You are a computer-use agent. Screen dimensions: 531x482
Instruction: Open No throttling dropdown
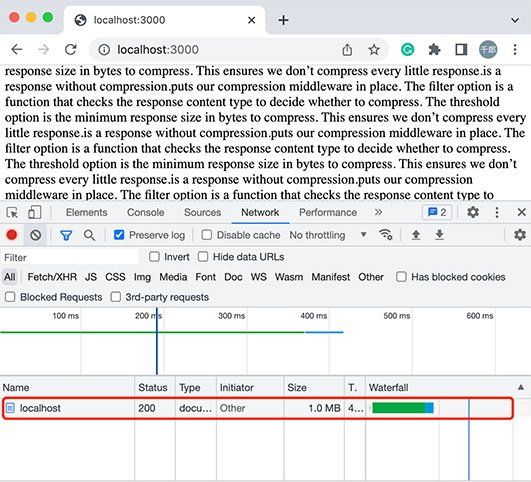tap(328, 235)
